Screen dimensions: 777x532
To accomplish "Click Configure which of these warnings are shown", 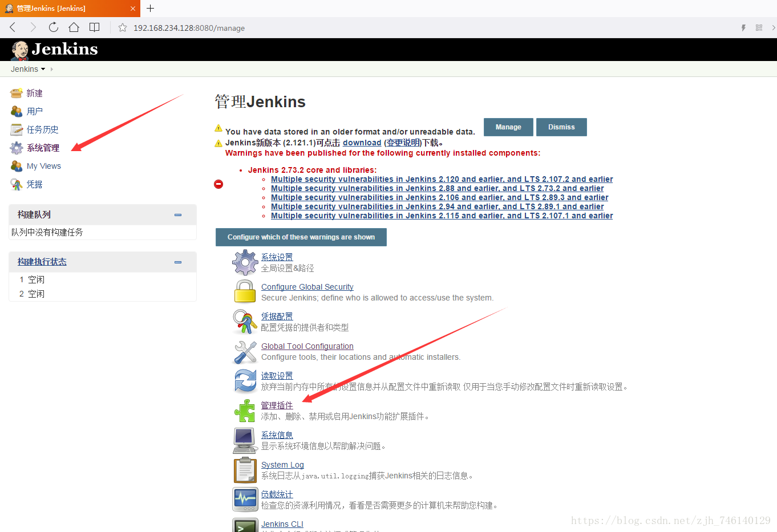I will click(x=301, y=237).
